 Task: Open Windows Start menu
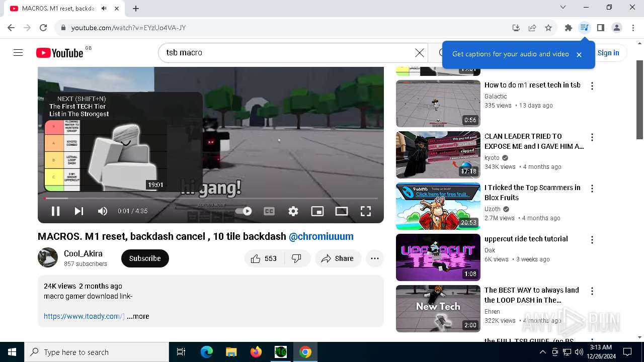click(x=12, y=352)
